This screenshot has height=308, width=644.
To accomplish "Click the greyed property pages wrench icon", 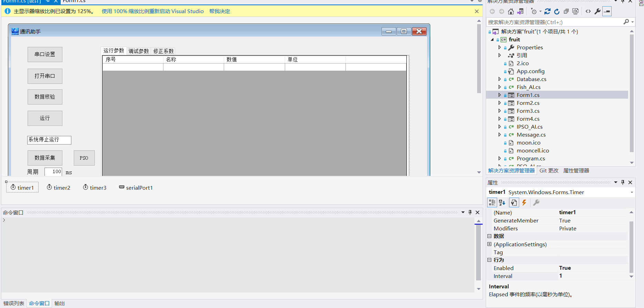I will 536,202.
